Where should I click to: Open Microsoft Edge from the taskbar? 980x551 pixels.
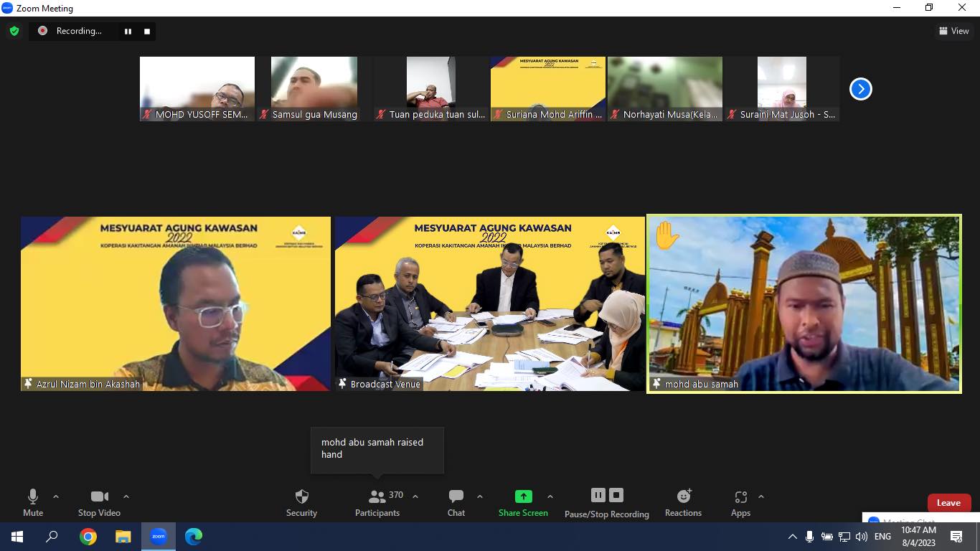[x=194, y=536]
